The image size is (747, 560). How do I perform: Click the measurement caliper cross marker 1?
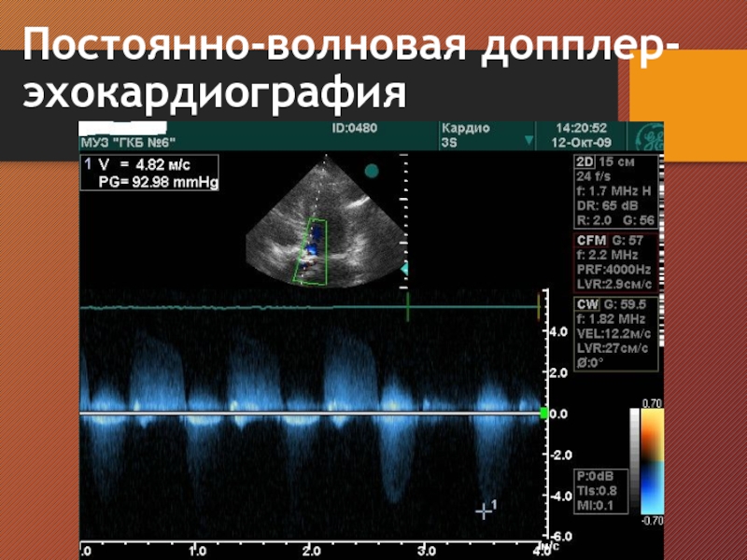click(x=484, y=511)
